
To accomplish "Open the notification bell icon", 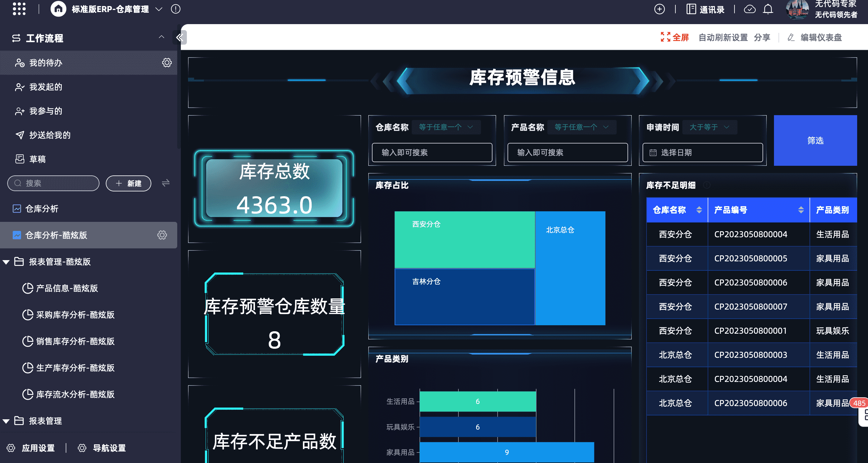I will (768, 9).
